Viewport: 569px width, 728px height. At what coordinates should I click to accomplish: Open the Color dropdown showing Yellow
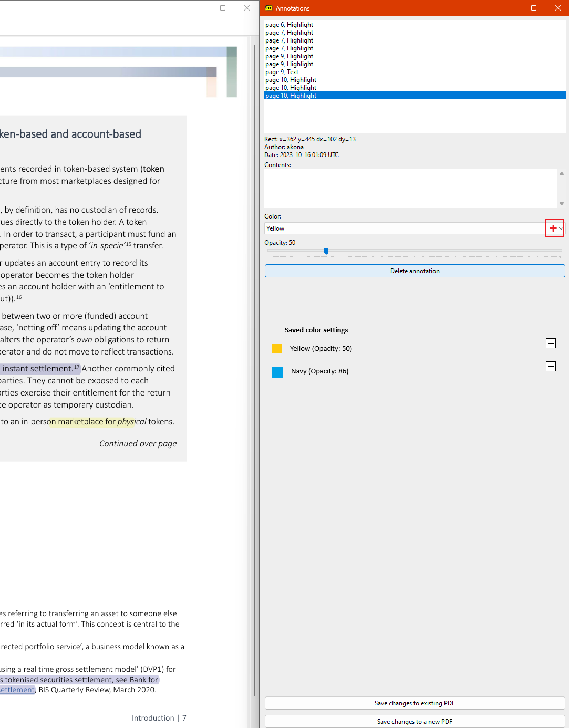405,228
